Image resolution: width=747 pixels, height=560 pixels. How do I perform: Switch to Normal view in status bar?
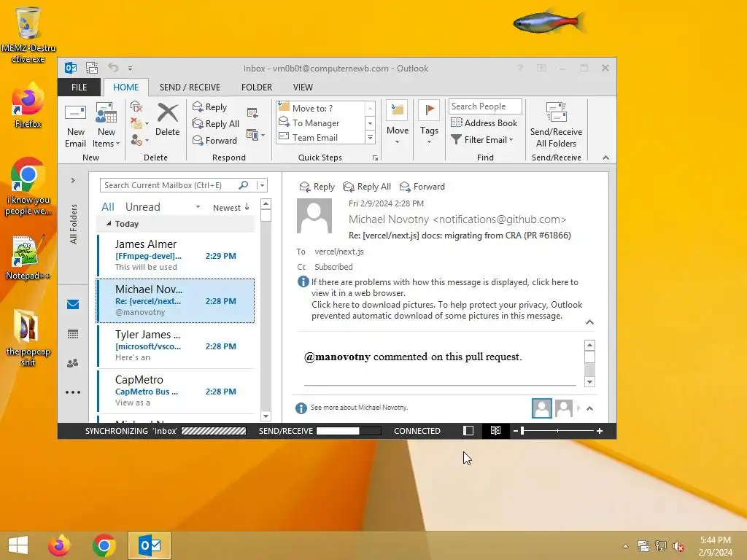click(x=468, y=431)
